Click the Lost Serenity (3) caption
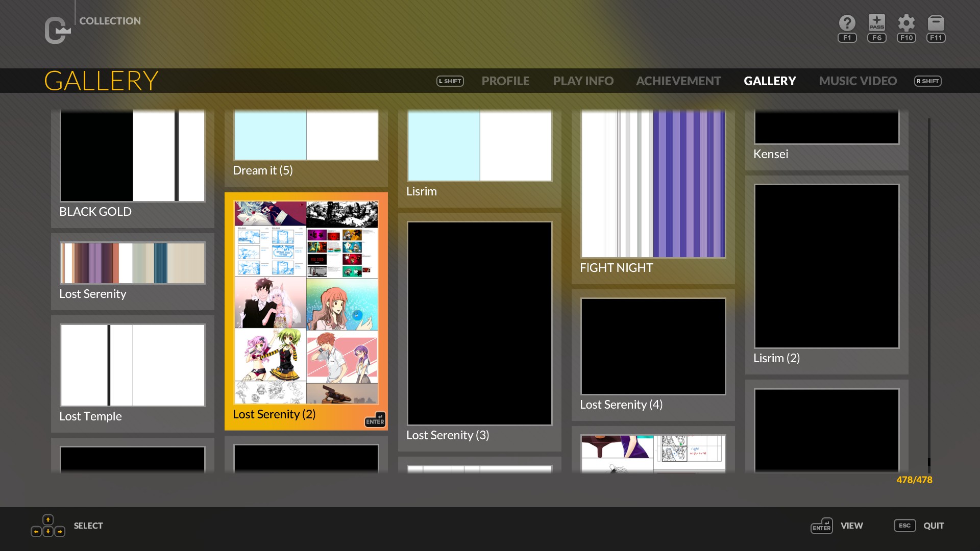 448,435
